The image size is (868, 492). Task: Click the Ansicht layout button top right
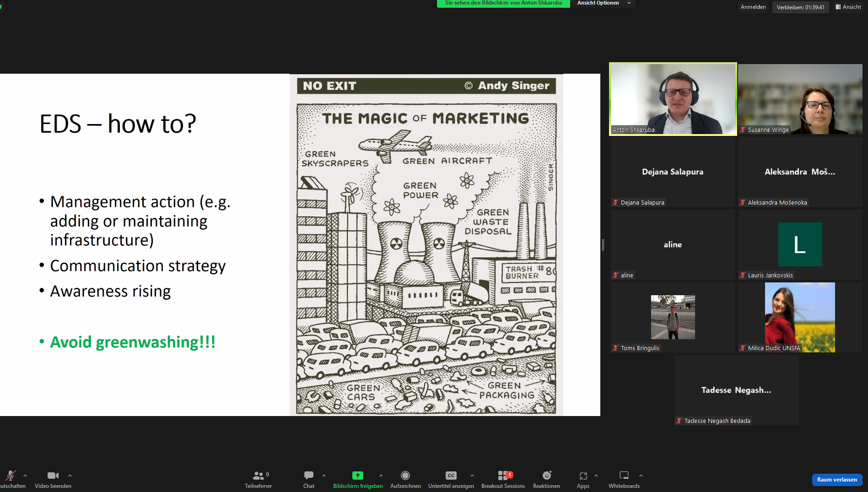pos(848,7)
